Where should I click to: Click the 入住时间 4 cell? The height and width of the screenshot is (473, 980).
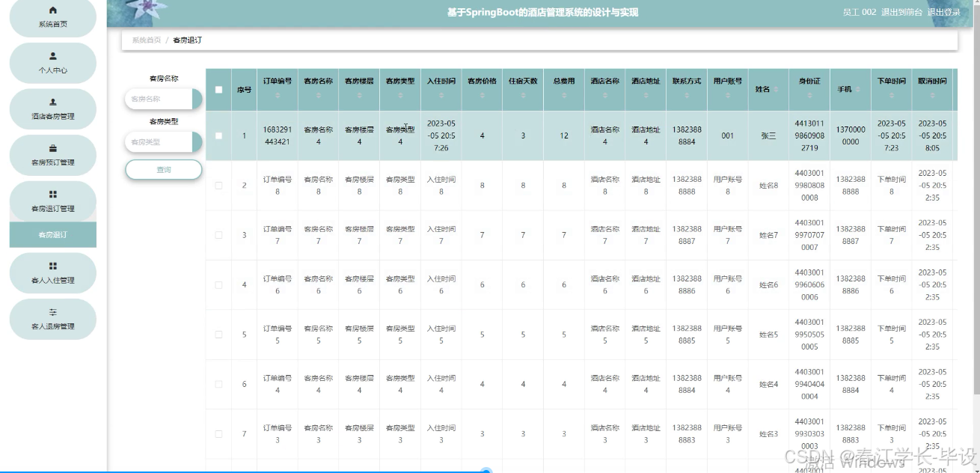point(441,384)
